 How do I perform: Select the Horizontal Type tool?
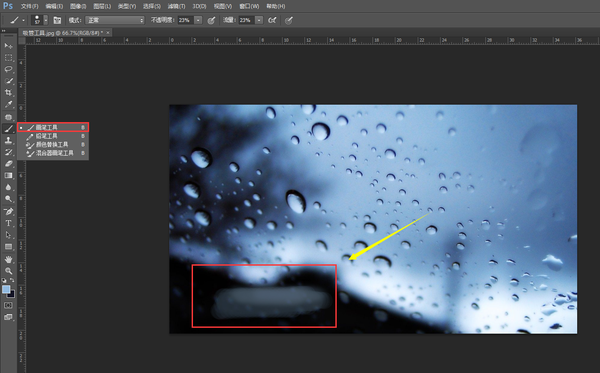click(x=8, y=223)
